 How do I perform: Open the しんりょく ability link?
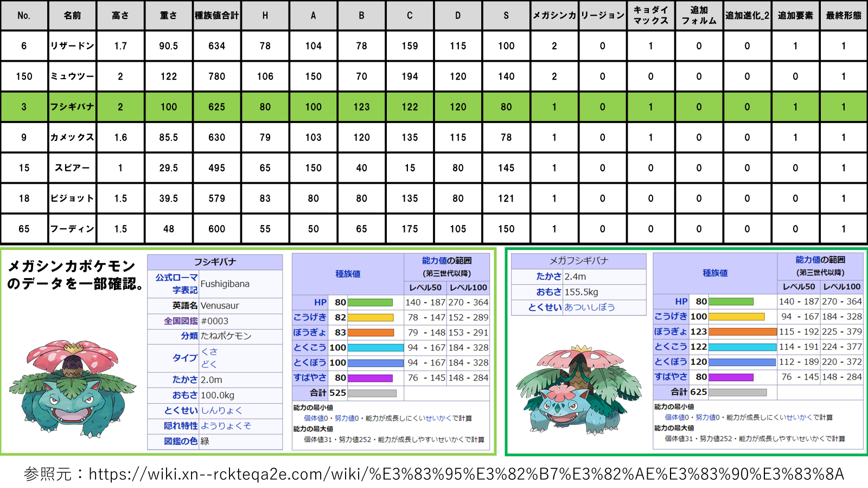[222, 410]
